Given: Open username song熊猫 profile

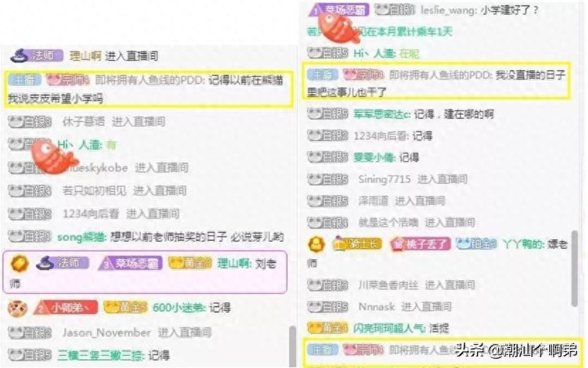Looking at the screenshot, I should point(81,238).
